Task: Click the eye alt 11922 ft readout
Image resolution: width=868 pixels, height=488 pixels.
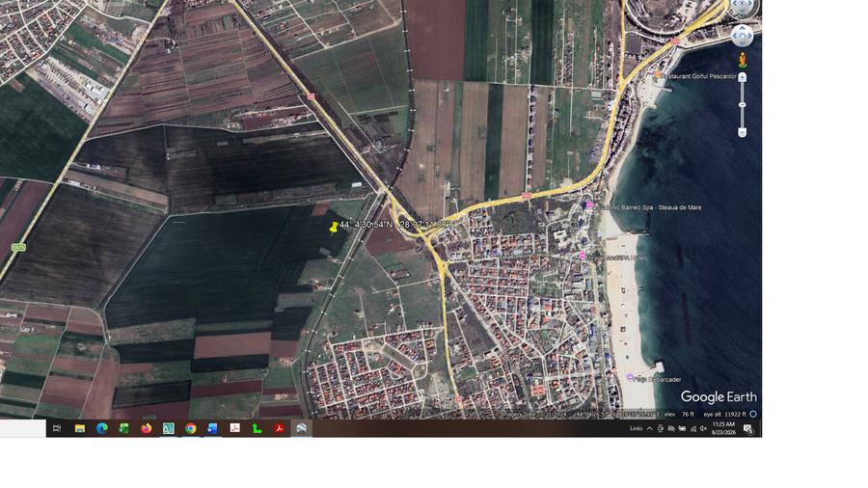Action: [x=724, y=414]
